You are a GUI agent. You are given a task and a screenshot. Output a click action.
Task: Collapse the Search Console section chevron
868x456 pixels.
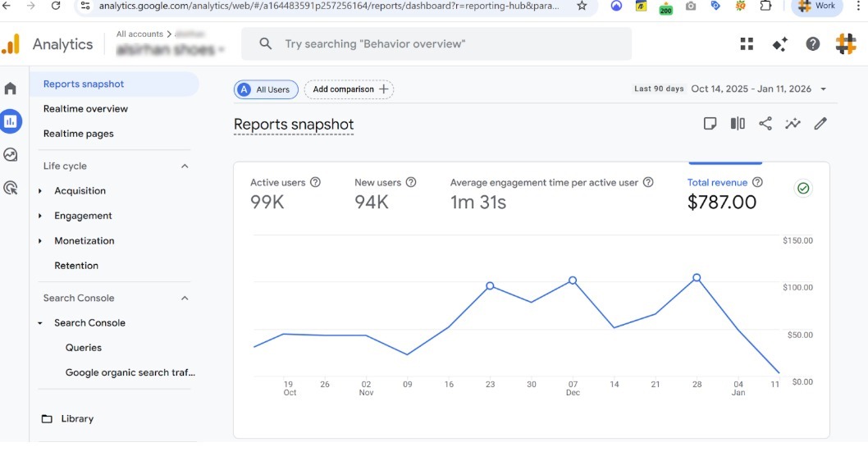(x=185, y=299)
